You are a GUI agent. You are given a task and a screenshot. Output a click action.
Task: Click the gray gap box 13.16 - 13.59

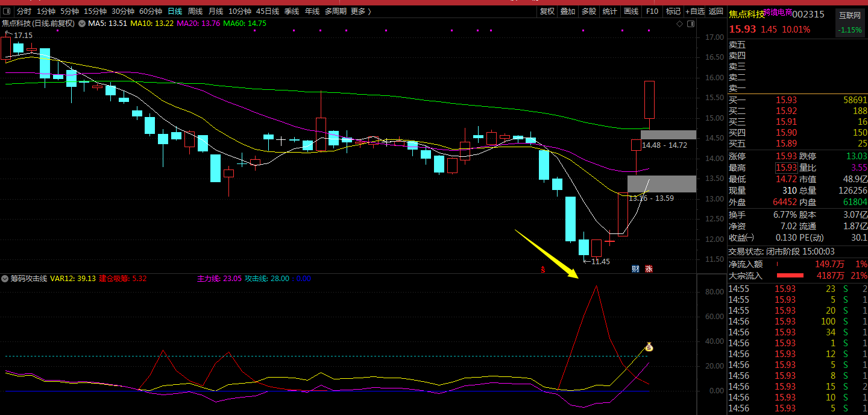(x=662, y=184)
